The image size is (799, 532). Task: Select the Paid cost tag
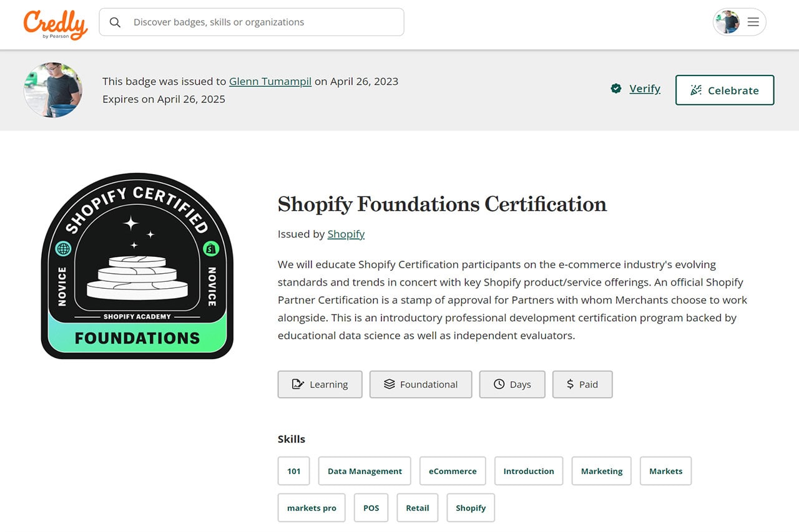(x=582, y=384)
